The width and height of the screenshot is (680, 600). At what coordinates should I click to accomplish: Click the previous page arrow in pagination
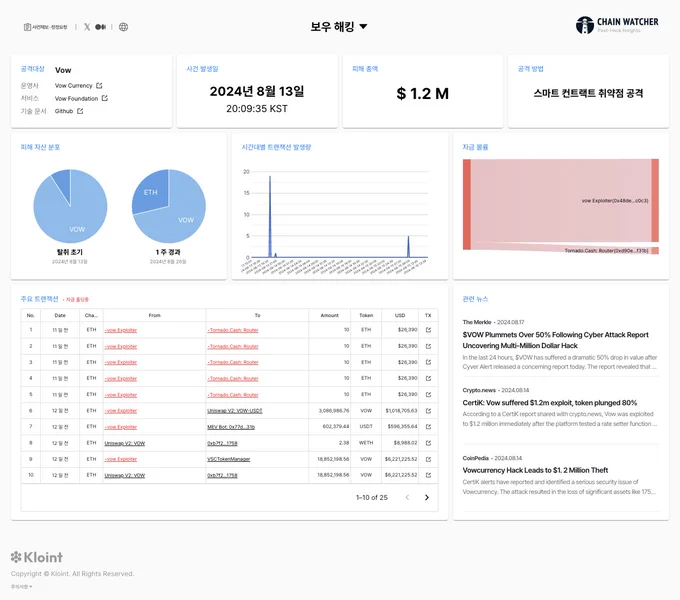(407, 497)
